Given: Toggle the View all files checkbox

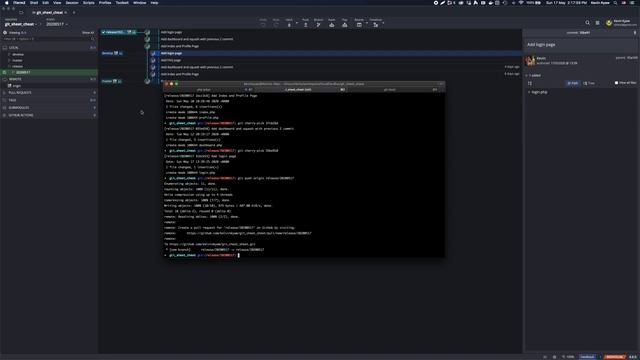Looking at the screenshot, I should [x=616, y=83].
